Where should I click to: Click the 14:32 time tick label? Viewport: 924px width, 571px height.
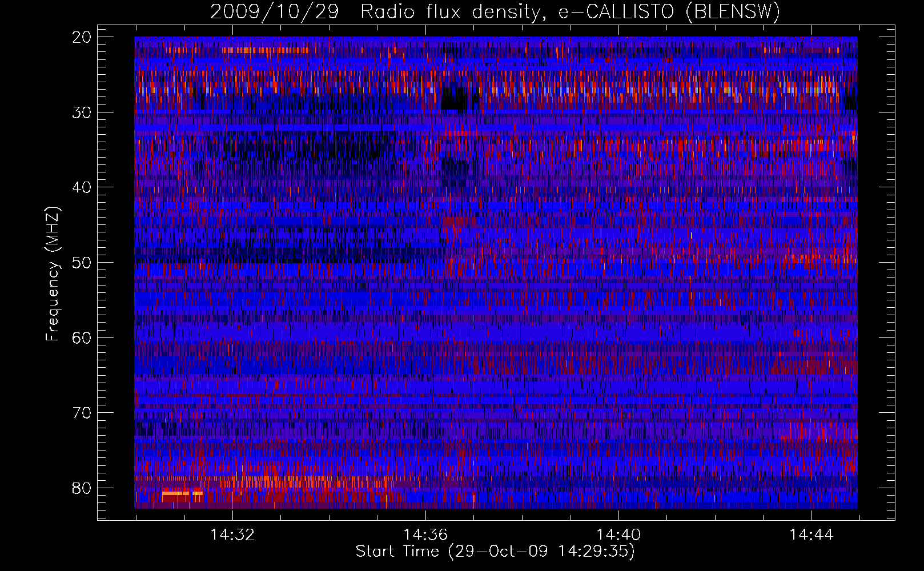coord(232,535)
